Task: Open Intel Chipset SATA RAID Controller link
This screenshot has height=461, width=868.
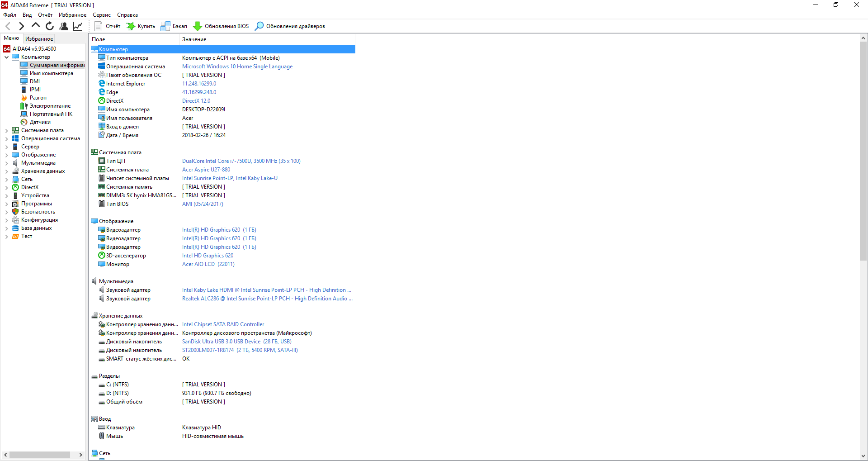Action: [x=223, y=324]
